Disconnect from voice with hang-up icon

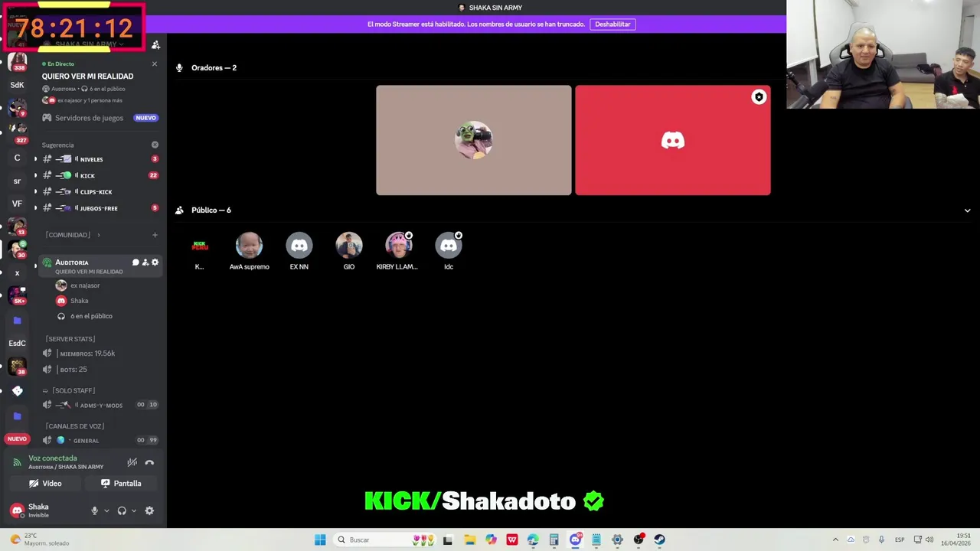click(149, 462)
